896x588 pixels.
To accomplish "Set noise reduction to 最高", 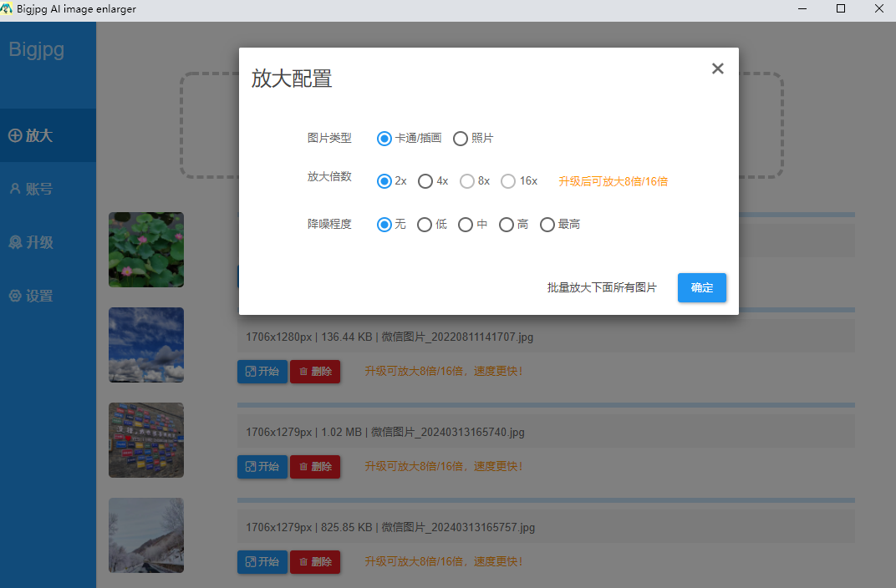I will [547, 225].
